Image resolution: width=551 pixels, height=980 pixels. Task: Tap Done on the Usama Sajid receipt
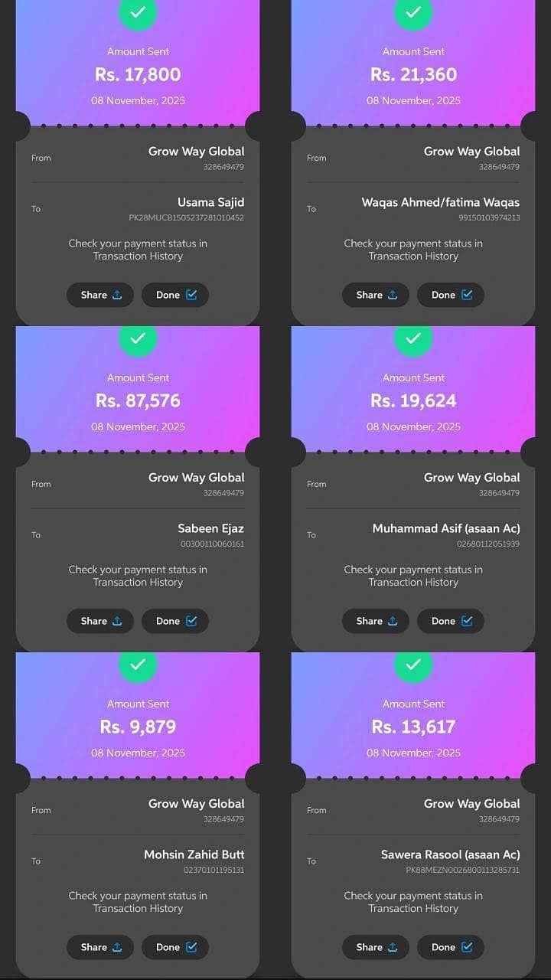point(175,295)
